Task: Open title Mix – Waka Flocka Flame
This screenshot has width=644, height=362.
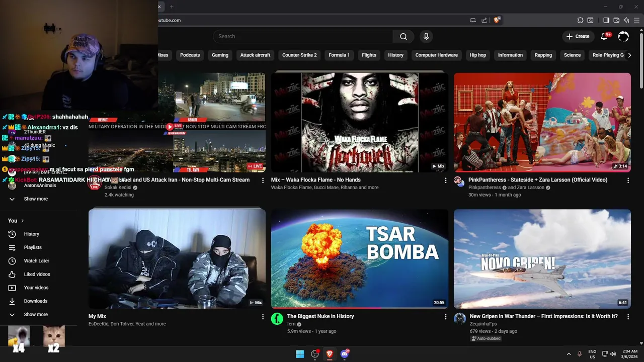Action: (315, 180)
